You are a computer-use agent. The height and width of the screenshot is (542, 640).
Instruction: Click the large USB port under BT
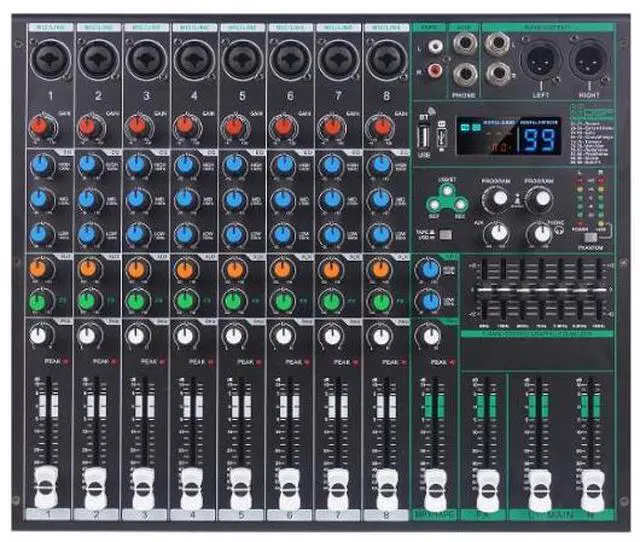pyautogui.click(x=424, y=137)
